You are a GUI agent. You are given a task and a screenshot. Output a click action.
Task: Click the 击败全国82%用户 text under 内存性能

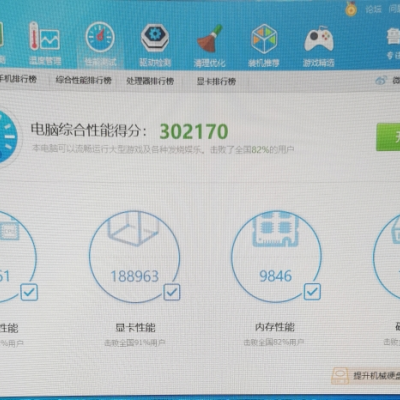[x=274, y=342]
